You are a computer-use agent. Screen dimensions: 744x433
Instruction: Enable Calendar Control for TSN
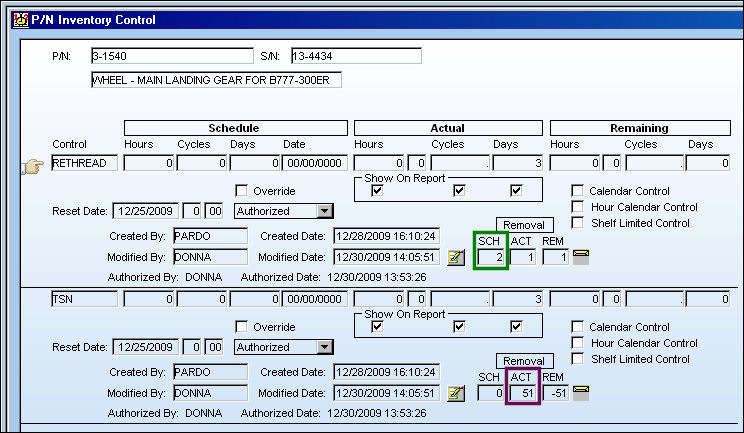coord(577,327)
